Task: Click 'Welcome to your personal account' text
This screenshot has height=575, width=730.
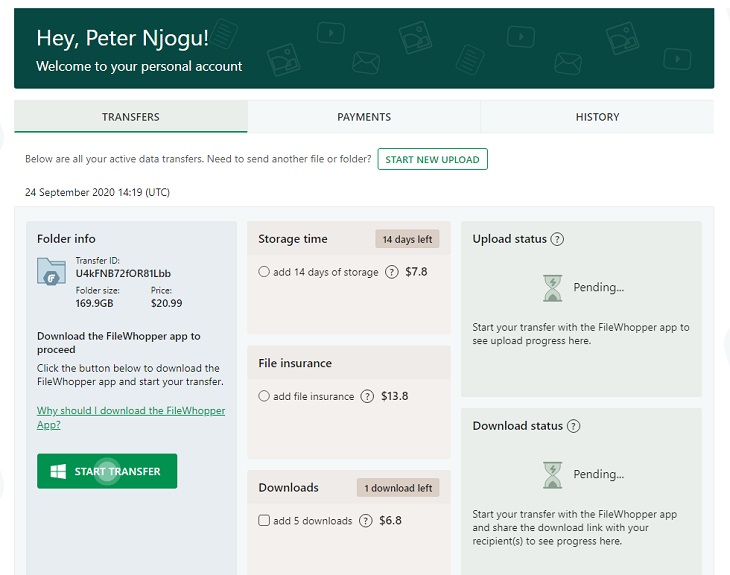Action: (x=139, y=66)
